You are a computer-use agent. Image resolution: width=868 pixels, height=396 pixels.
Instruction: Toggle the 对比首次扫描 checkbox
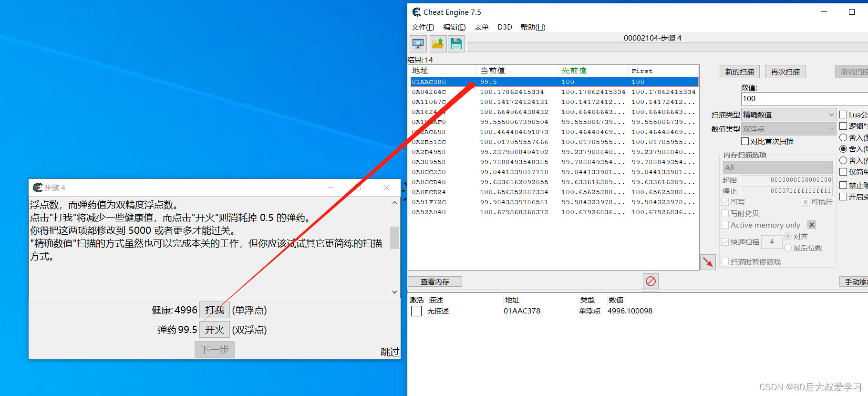[x=745, y=141]
